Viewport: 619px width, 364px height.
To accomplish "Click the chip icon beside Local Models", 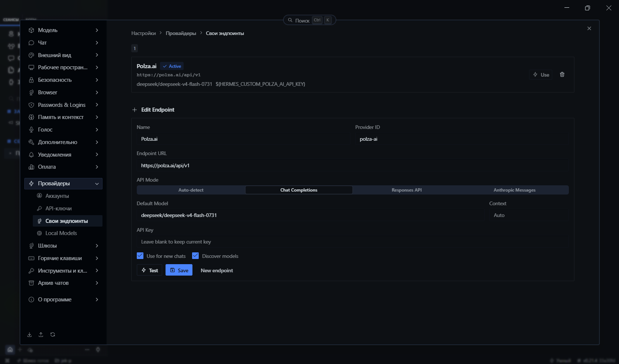I will tap(39, 233).
